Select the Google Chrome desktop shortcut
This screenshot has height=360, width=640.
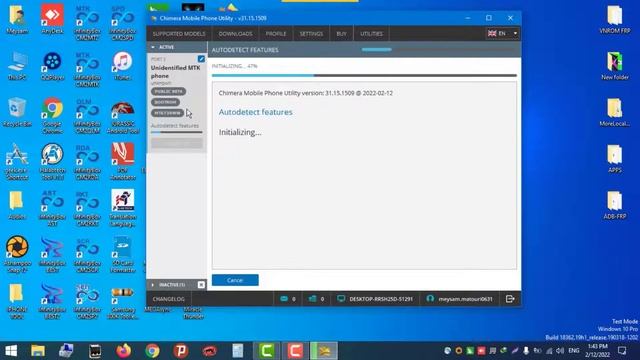(x=52, y=116)
